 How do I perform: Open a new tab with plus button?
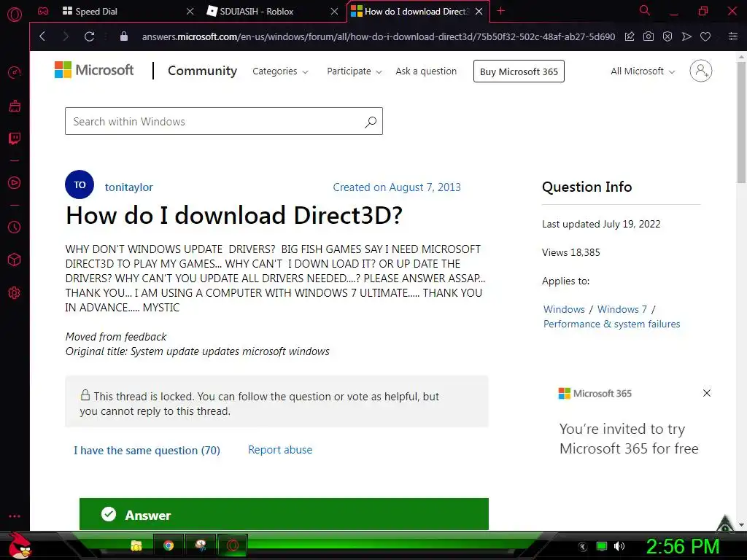click(500, 11)
